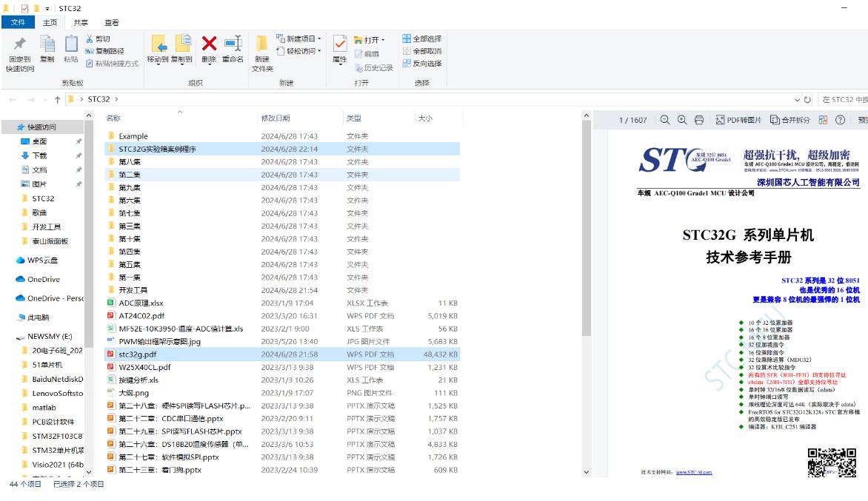Sort by the 名称 column header
The image size is (868, 501).
(x=113, y=118)
